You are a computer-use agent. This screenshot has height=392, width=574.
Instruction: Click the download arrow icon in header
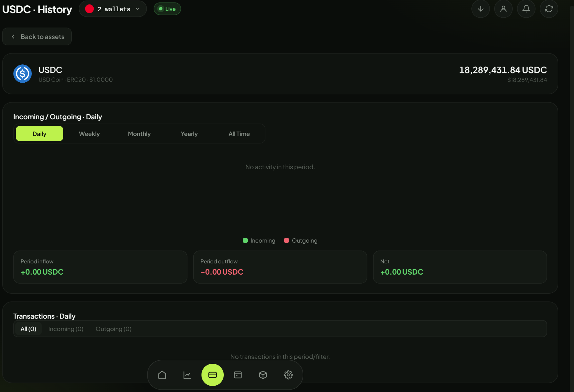coord(480,9)
